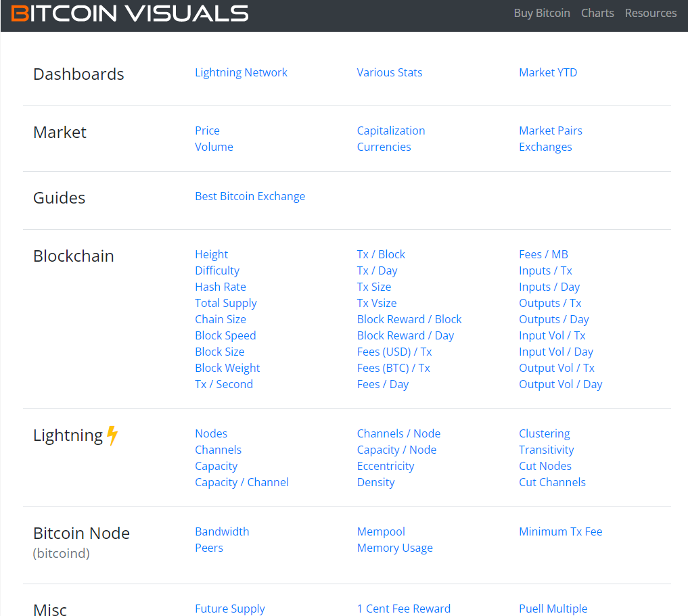Open the Tx Size link
Image resolution: width=688 pixels, height=616 pixels.
pos(374,287)
